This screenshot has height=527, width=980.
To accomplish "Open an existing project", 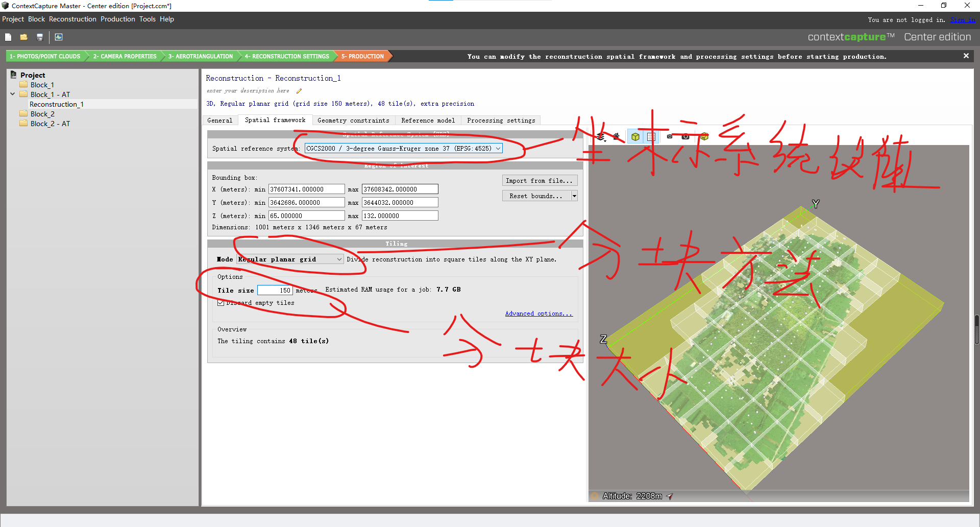I will [23, 37].
